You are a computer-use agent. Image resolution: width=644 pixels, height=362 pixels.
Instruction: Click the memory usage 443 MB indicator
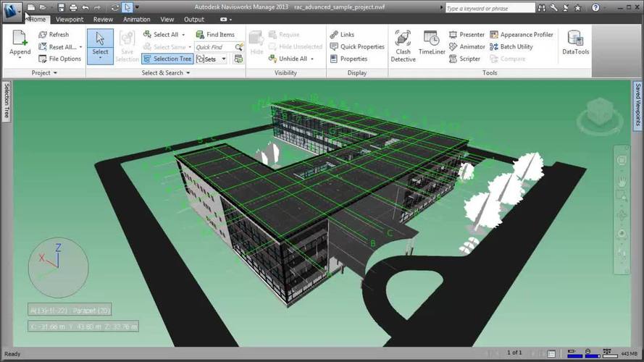pos(629,353)
